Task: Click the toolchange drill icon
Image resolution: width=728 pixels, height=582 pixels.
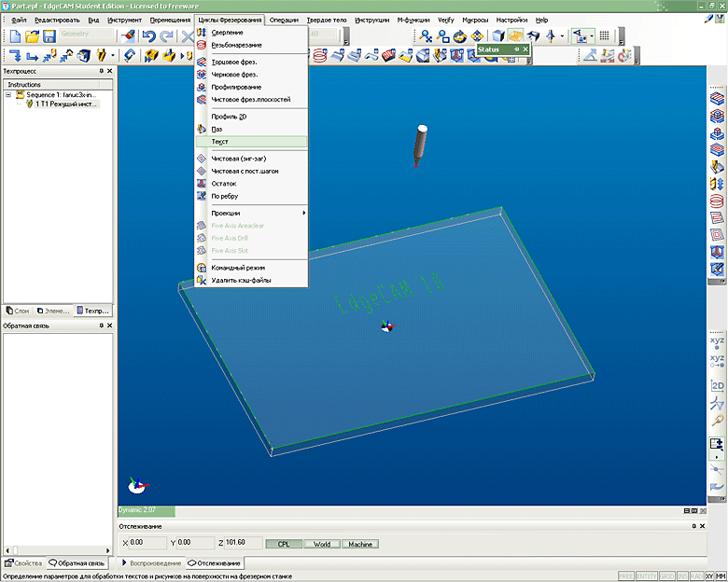Action: click(x=101, y=56)
